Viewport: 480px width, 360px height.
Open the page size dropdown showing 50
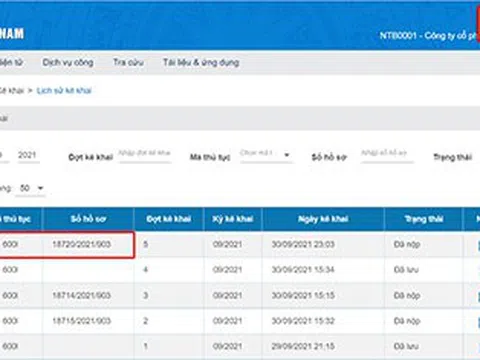(31, 188)
